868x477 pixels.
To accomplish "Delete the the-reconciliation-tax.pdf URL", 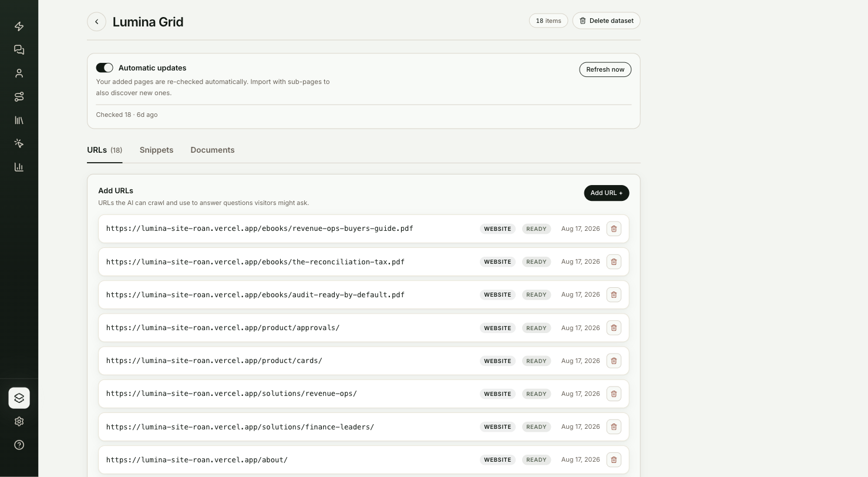I will click(x=614, y=261).
